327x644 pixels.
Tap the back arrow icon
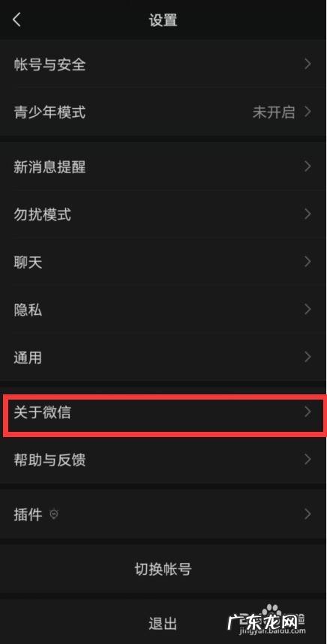16,19
